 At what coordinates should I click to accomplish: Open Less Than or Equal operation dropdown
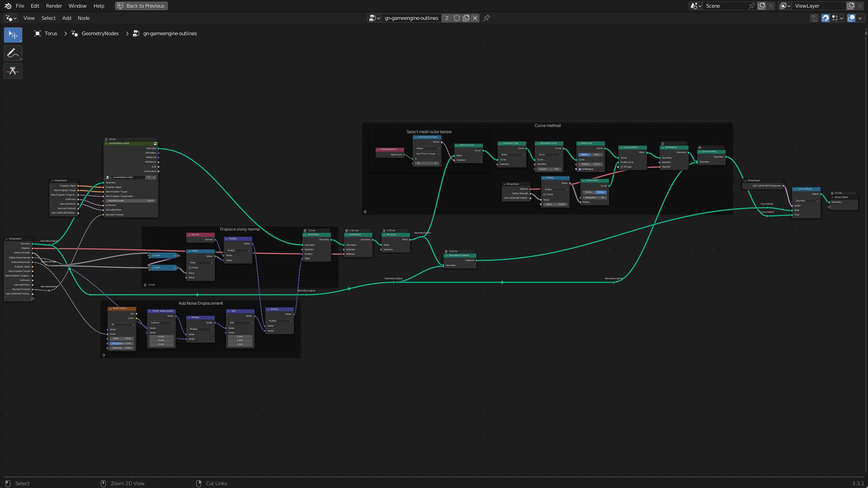427,154
